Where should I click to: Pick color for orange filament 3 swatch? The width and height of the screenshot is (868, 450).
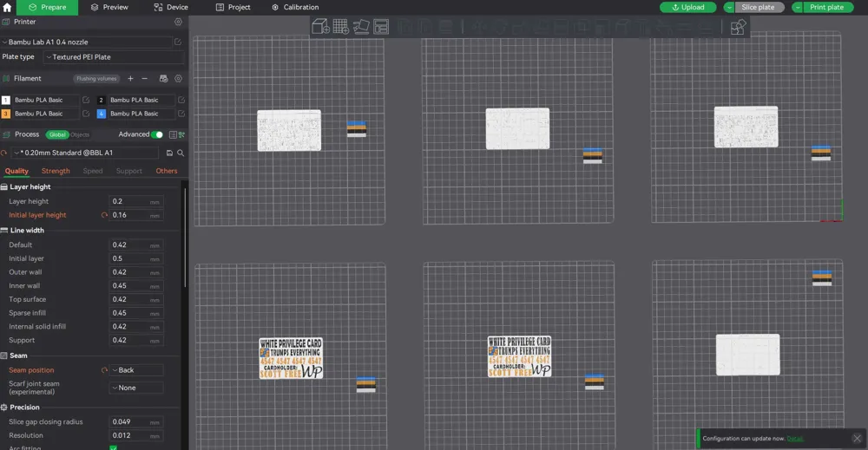tap(5, 114)
